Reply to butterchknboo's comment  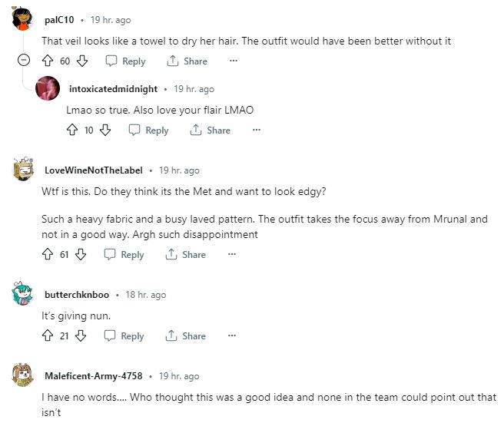point(124,335)
